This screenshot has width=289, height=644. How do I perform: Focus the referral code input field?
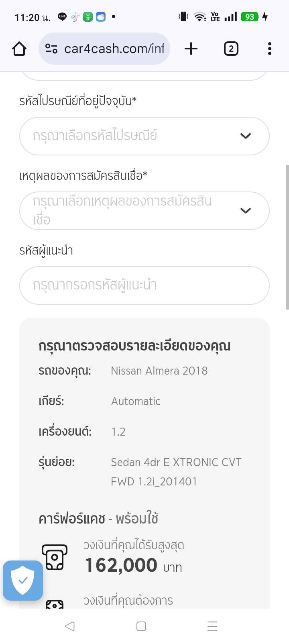[144, 285]
